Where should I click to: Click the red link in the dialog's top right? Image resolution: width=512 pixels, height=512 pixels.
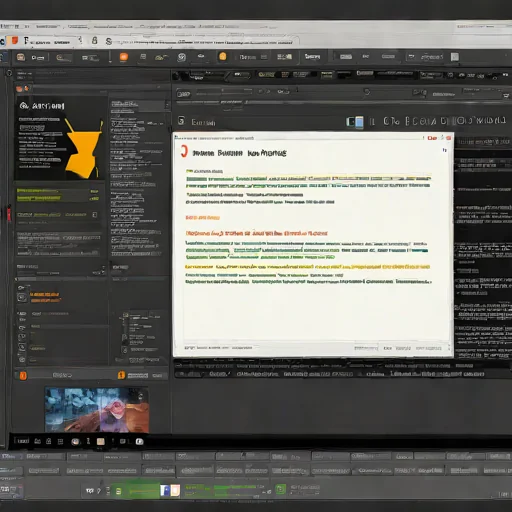[x=432, y=138]
